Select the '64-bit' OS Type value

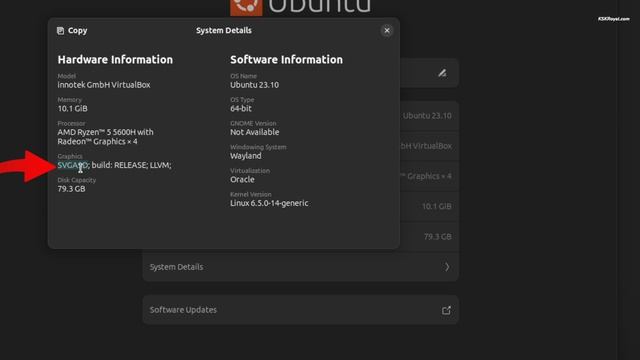pyautogui.click(x=241, y=109)
